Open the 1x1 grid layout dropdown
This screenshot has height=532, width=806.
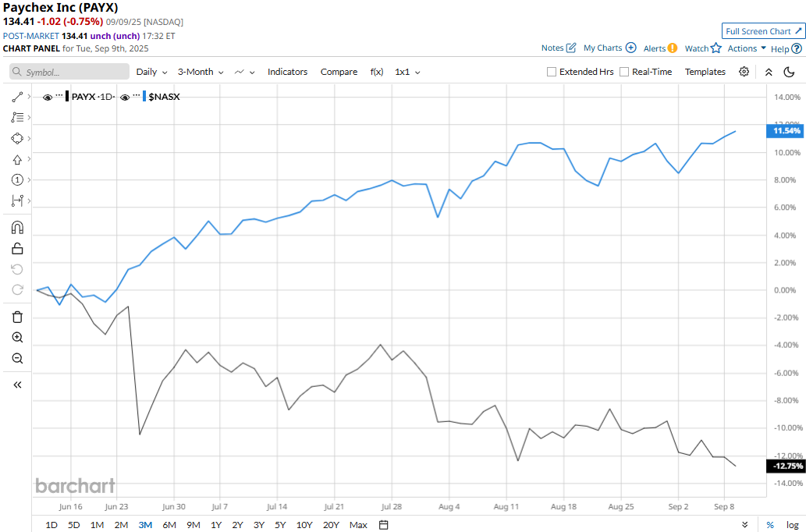[407, 72]
